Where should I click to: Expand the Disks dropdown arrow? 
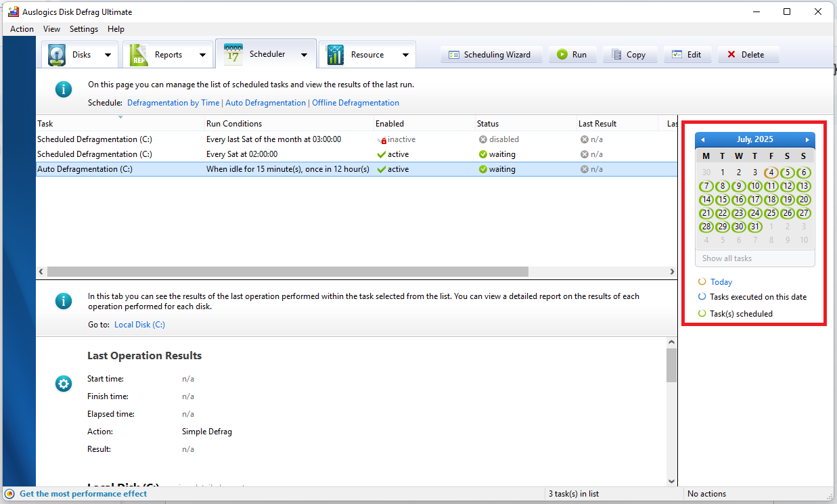point(108,55)
